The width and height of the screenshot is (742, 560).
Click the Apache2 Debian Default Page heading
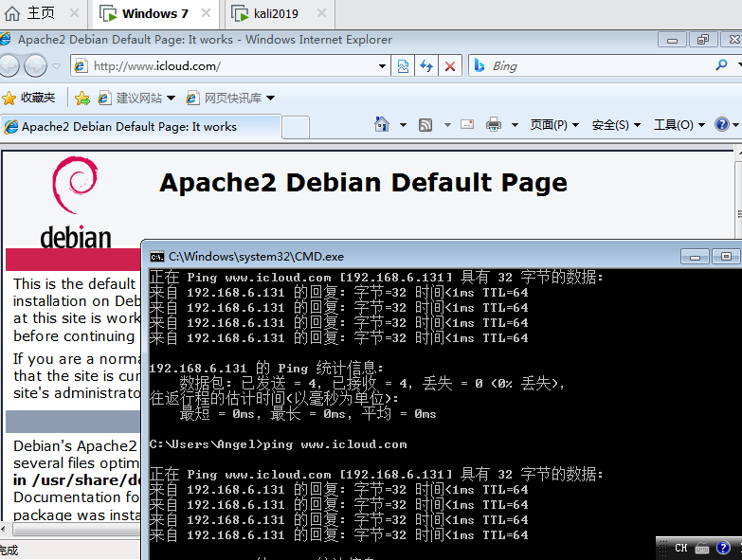pyautogui.click(x=363, y=183)
